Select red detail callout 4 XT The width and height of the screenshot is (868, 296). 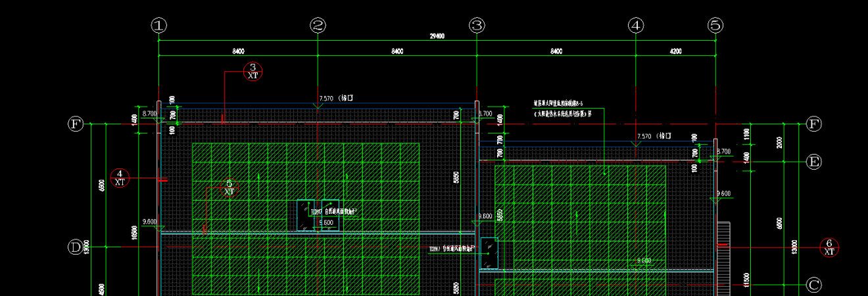click(x=120, y=178)
